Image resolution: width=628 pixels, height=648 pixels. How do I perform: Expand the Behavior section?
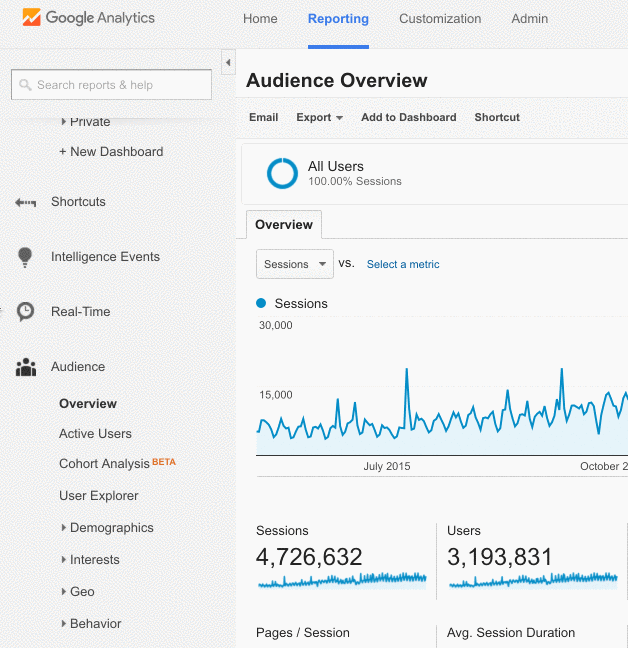pos(64,624)
